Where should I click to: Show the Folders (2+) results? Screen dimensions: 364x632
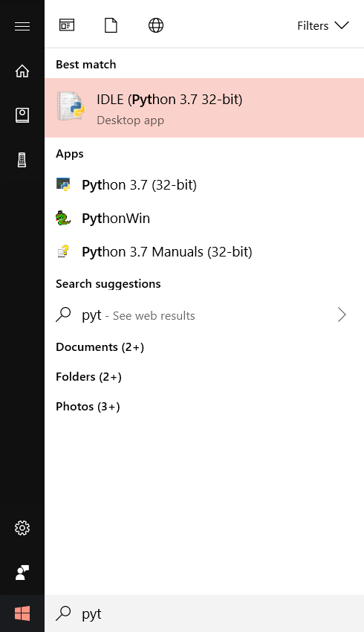[x=88, y=377]
